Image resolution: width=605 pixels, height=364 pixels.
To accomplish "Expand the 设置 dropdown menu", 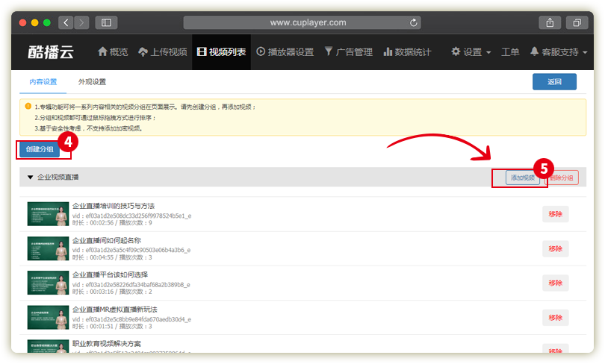I will point(471,52).
